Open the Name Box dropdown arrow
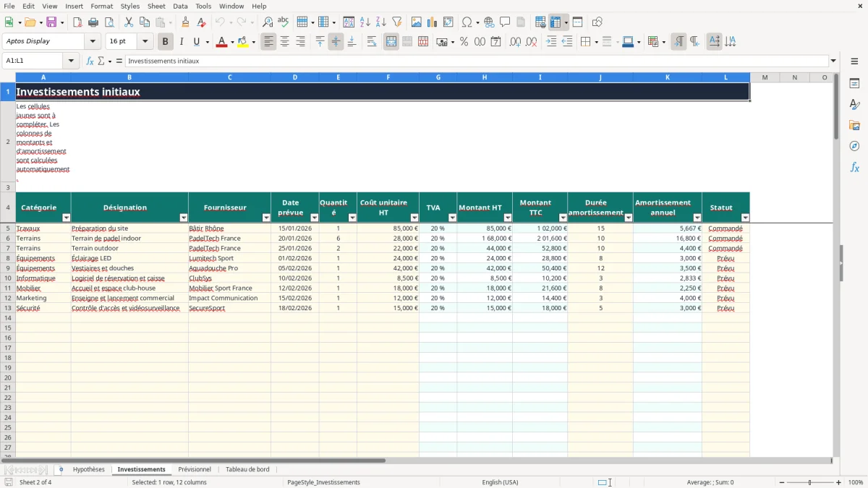 coord(71,61)
